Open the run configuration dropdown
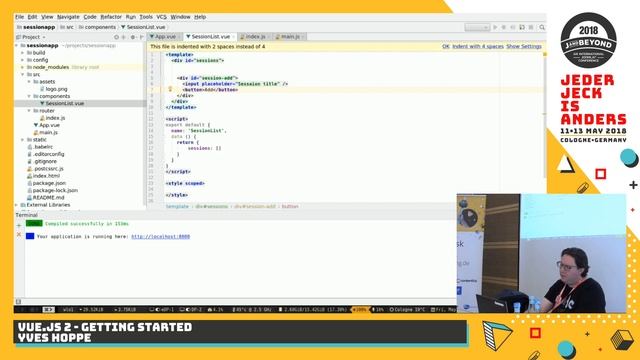Viewport: 640px width, 360px height. coord(477,27)
